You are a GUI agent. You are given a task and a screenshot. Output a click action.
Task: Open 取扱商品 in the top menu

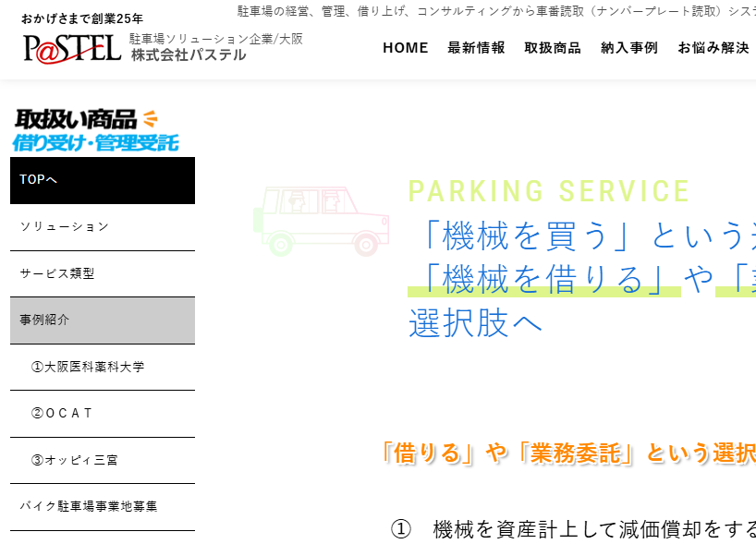pyautogui.click(x=553, y=48)
